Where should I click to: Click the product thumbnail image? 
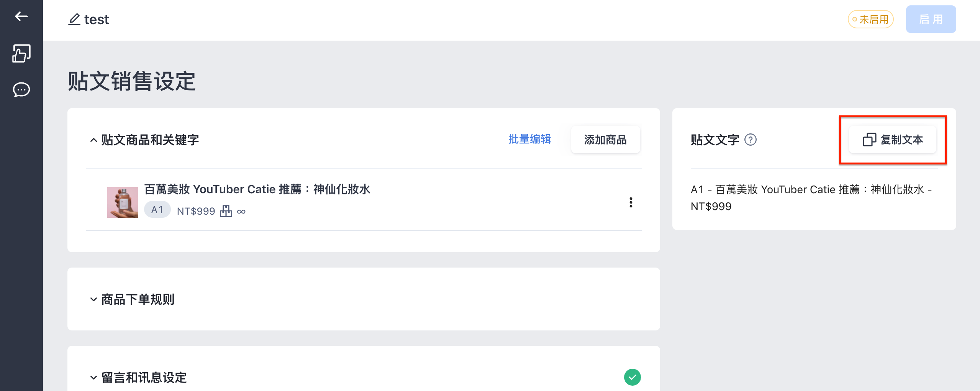tap(123, 202)
